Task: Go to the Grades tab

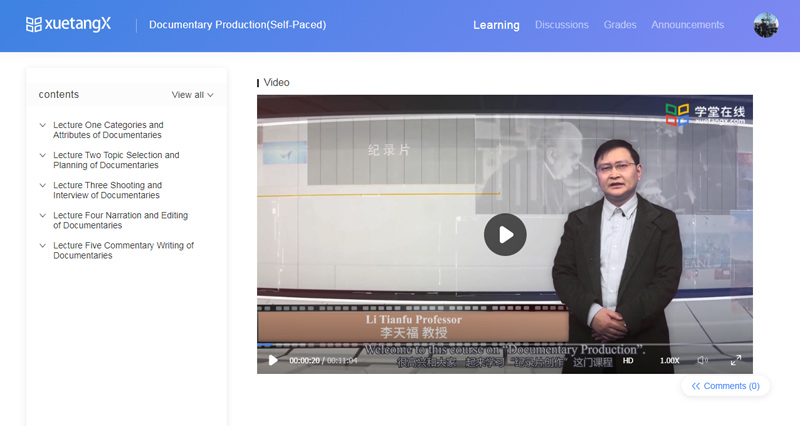Action: (x=620, y=25)
